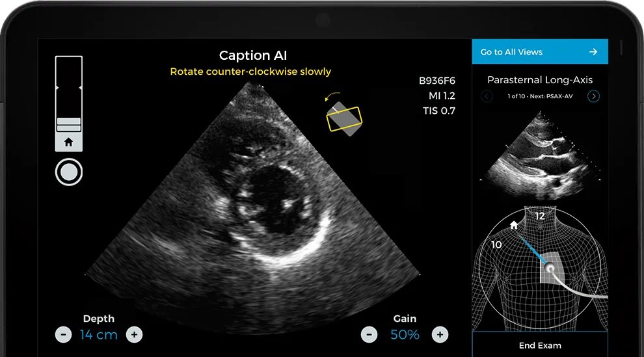Tap the home icon below quality meter

pyautogui.click(x=68, y=142)
